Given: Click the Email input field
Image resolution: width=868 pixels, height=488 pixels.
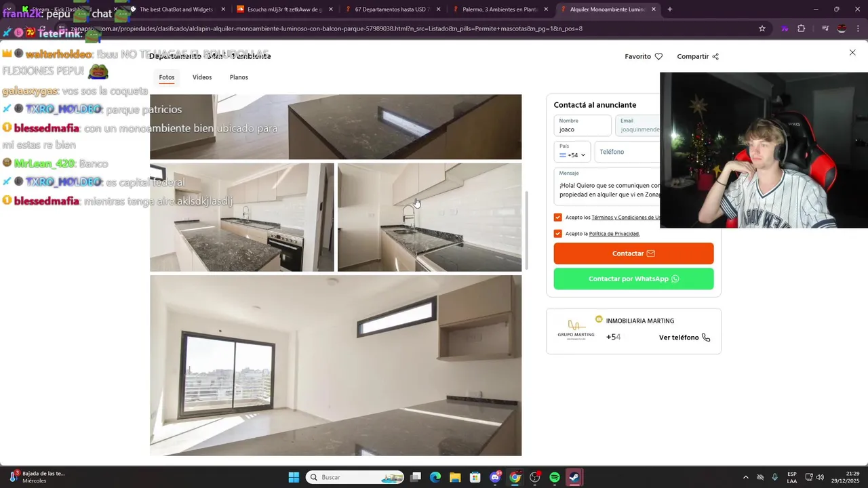Looking at the screenshot, I should click(x=638, y=125).
